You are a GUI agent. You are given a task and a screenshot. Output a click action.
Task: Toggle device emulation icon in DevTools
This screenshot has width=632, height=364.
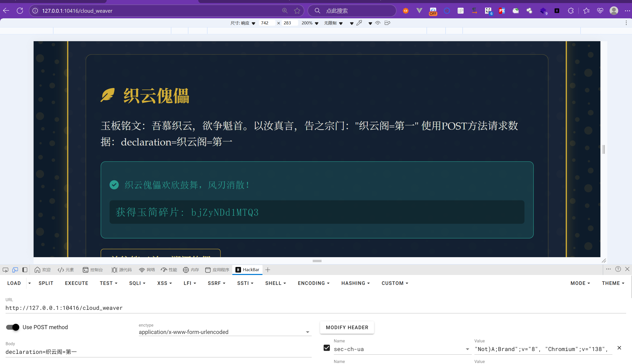15,270
